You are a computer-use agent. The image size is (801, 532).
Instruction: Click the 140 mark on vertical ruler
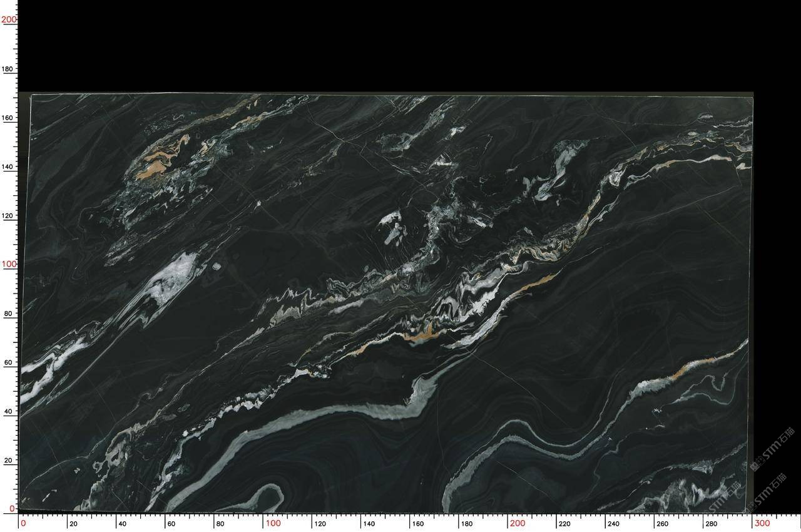[8, 166]
